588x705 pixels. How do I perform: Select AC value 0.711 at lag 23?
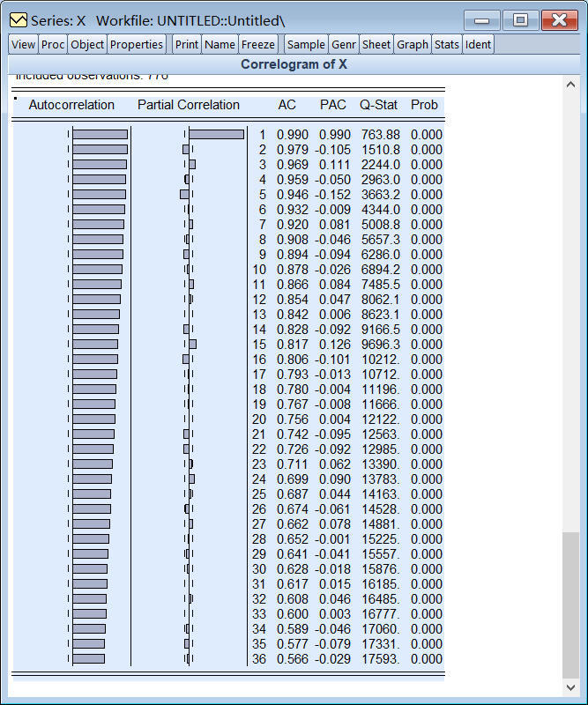click(x=293, y=464)
